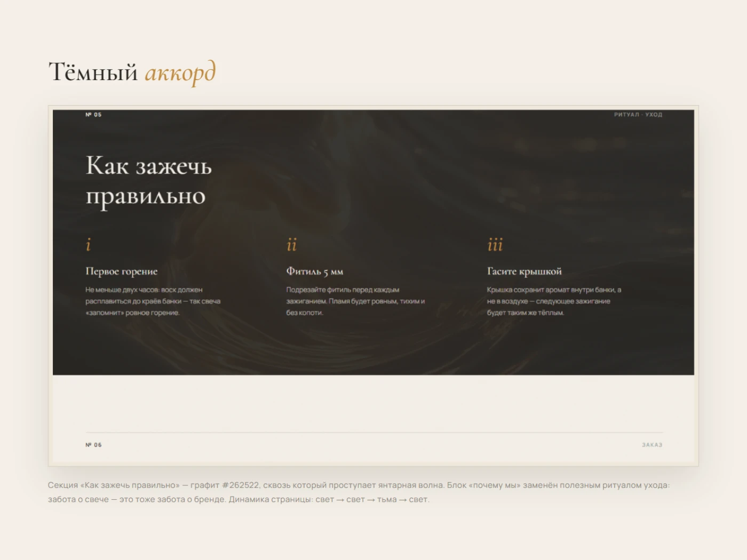Click the 'Тёмный аккорд' page heading
This screenshot has width=747, height=560.
point(132,73)
